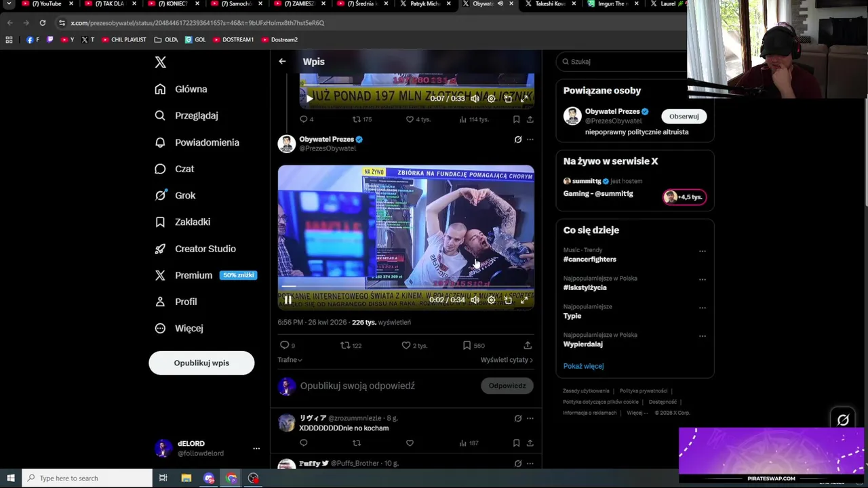The image size is (868, 488).
Task: Reply to main post with 9 comments
Action: click(288, 346)
